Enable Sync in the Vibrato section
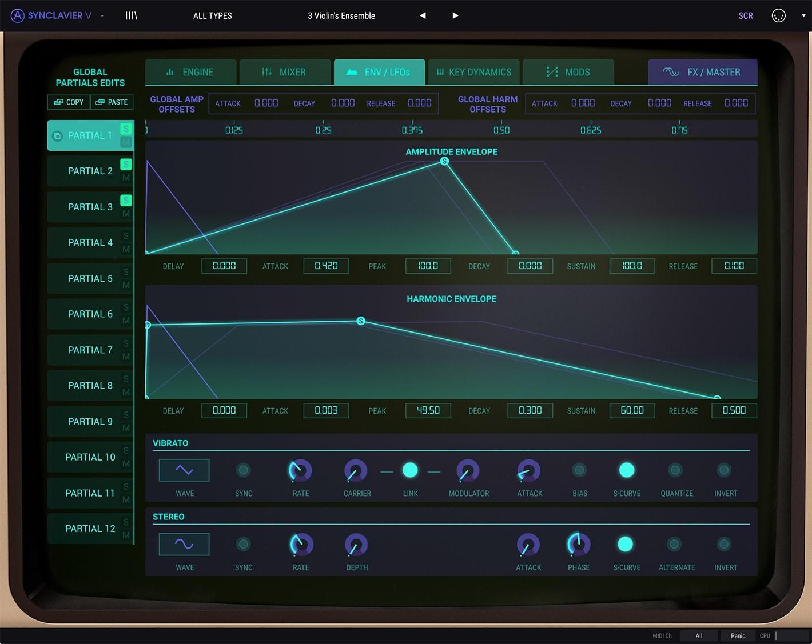 [x=243, y=470]
